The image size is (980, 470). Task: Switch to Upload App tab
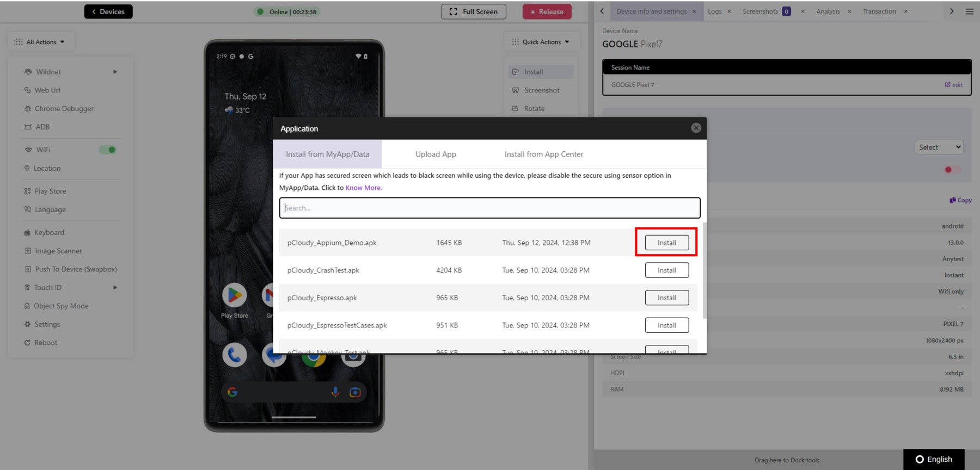[x=436, y=154]
